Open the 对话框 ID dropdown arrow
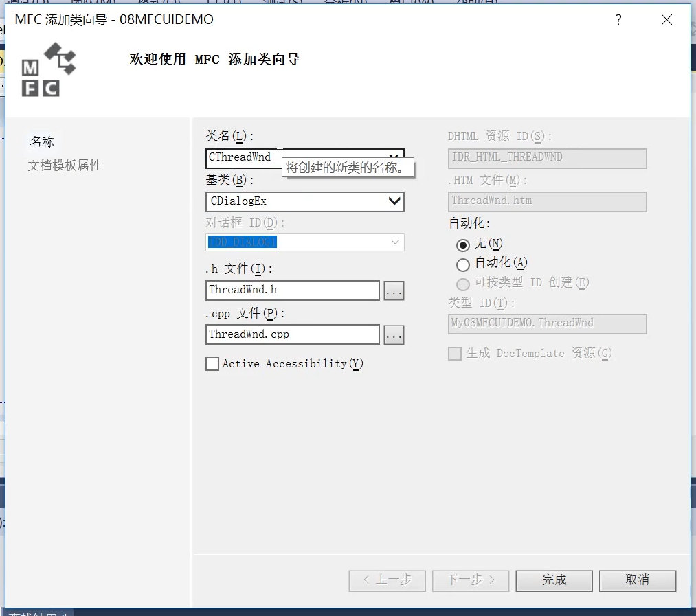Screen dimensions: 696x616 394,242
